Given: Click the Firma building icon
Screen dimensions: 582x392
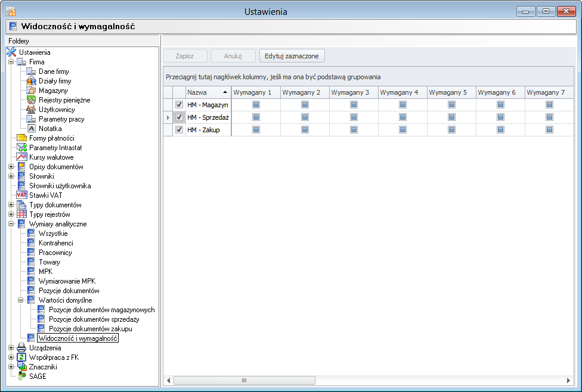Looking at the screenshot, I should pos(21,62).
